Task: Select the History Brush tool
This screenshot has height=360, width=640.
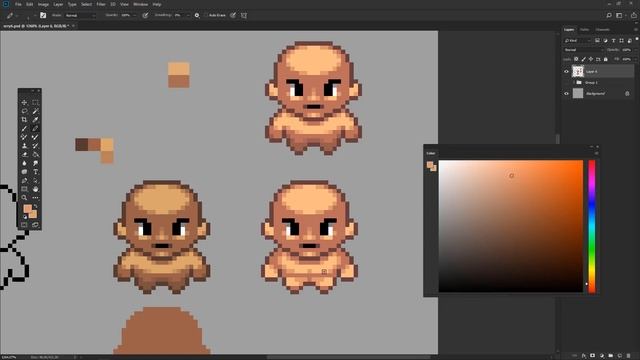Action: (x=35, y=146)
